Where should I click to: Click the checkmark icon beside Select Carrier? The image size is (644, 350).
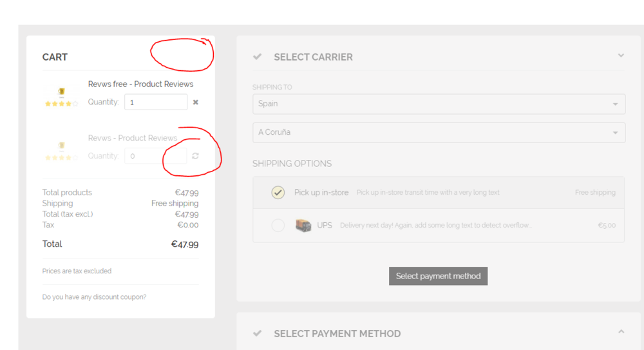click(x=258, y=57)
